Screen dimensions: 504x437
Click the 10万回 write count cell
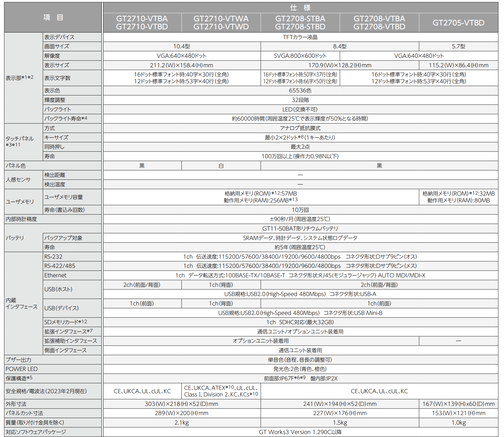click(300, 210)
